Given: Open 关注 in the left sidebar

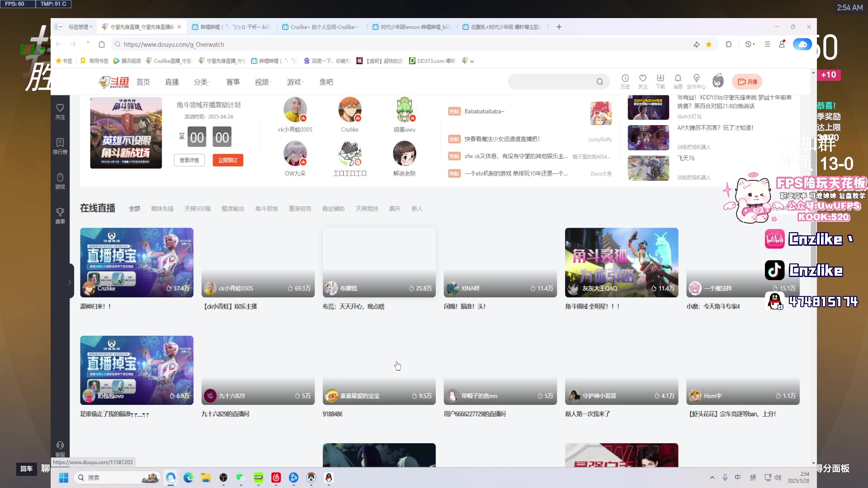Looking at the screenshot, I should click(60, 112).
